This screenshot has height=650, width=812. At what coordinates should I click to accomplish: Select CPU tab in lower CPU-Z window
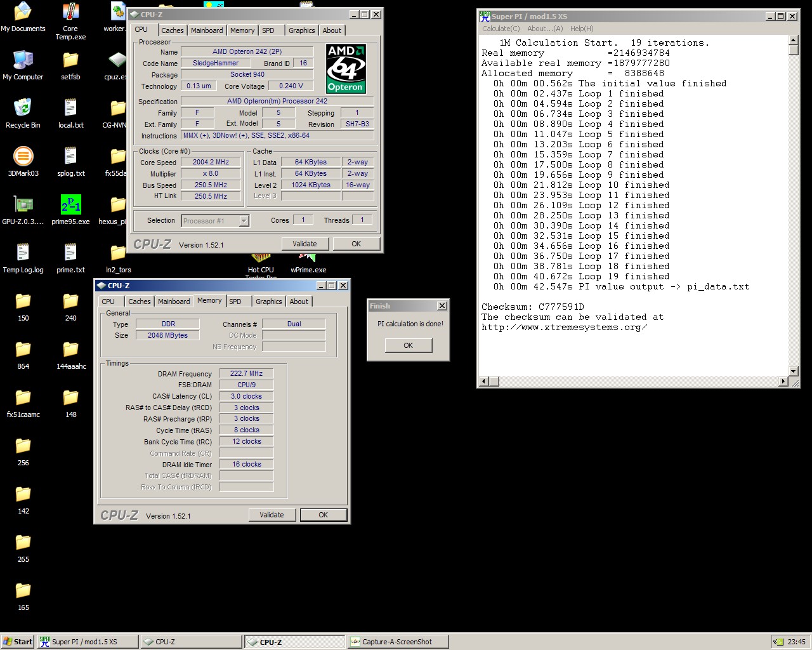[108, 302]
